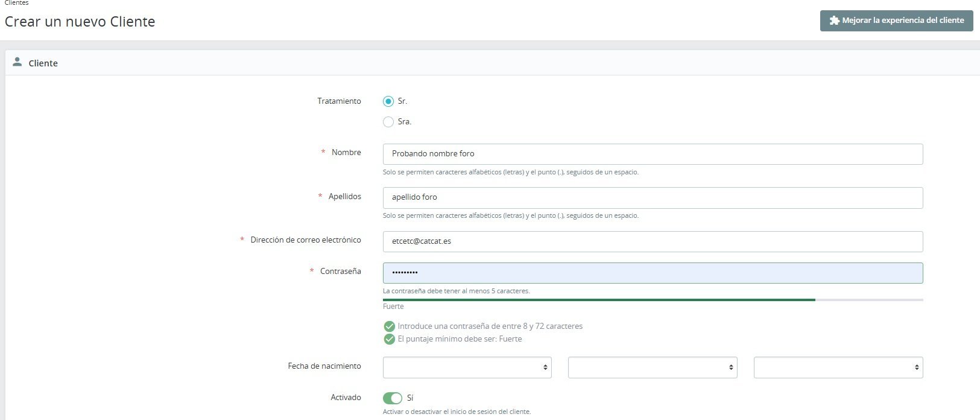
Task: Open the middle Fecha de nacimiento dropdown
Action: 653,367
